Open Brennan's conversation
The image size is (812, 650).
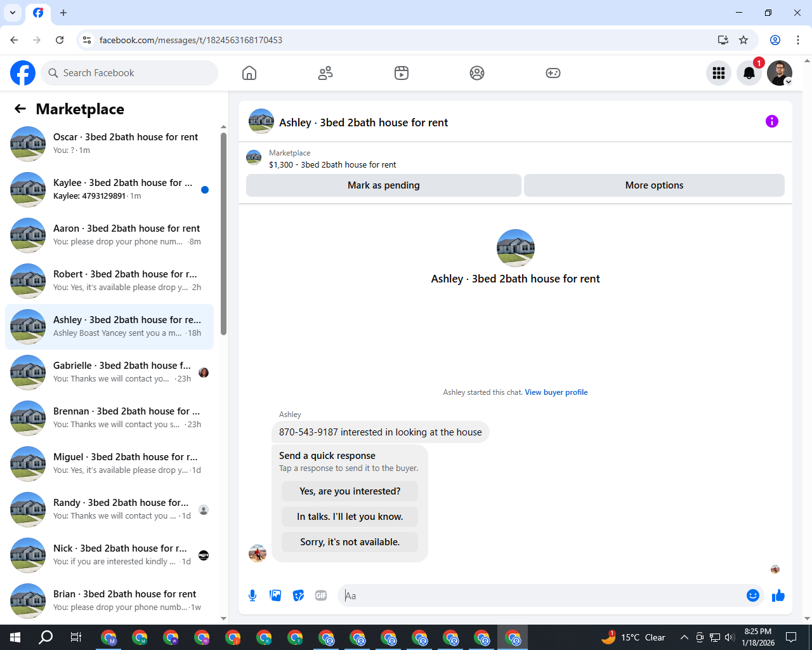(109, 418)
